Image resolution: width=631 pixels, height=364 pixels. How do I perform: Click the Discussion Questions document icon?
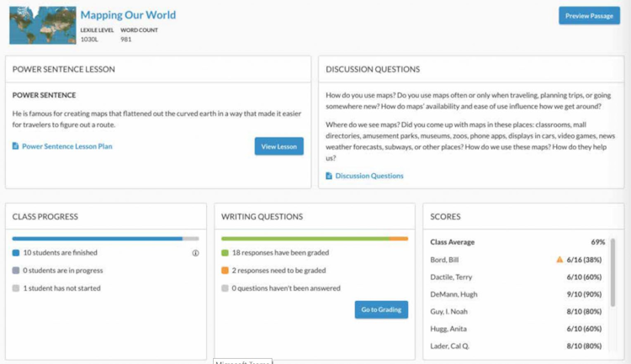tap(329, 176)
